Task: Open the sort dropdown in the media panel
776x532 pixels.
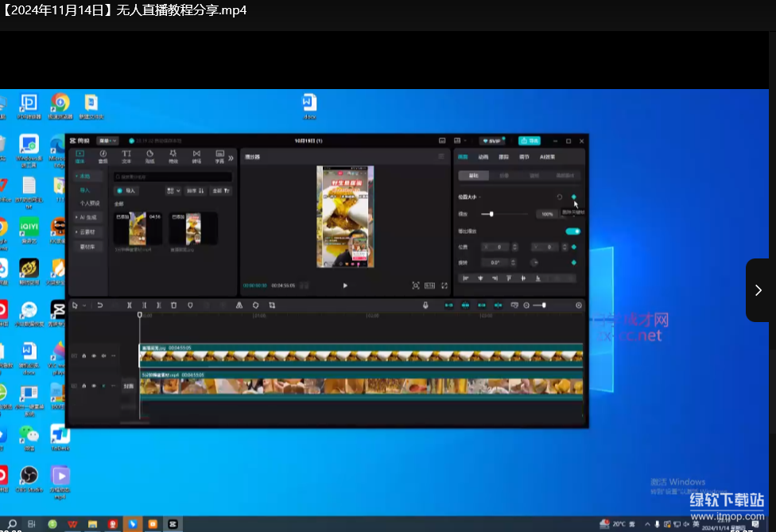Action: coord(195,191)
